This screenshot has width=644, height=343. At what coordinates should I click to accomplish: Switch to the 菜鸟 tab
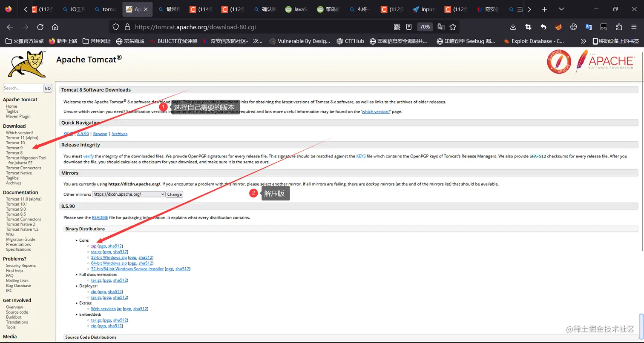click(x=329, y=9)
